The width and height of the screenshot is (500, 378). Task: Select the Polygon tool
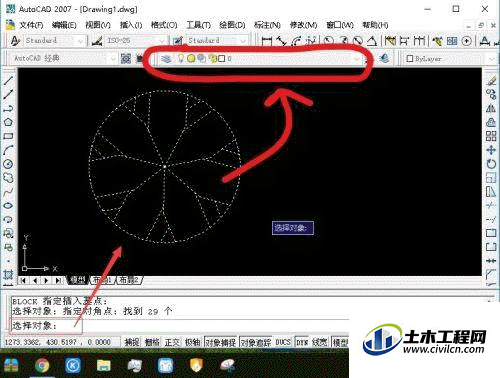[x=8, y=122]
